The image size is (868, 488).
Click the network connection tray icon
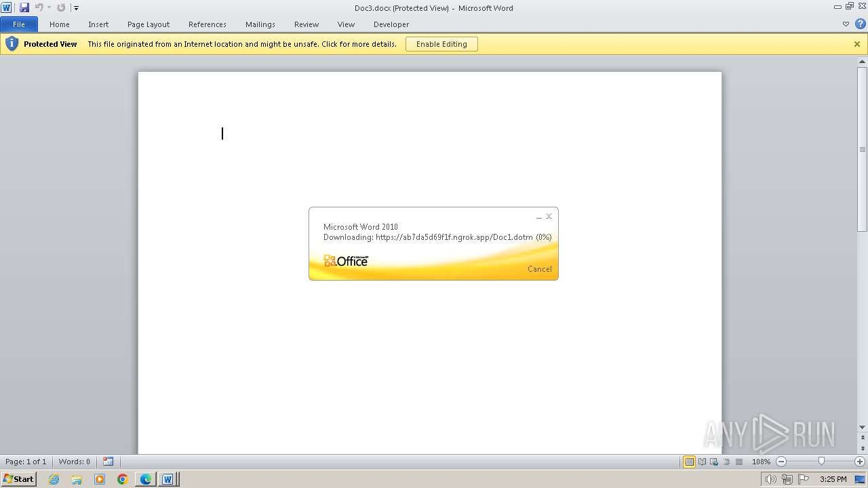click(x=787, y=479)
